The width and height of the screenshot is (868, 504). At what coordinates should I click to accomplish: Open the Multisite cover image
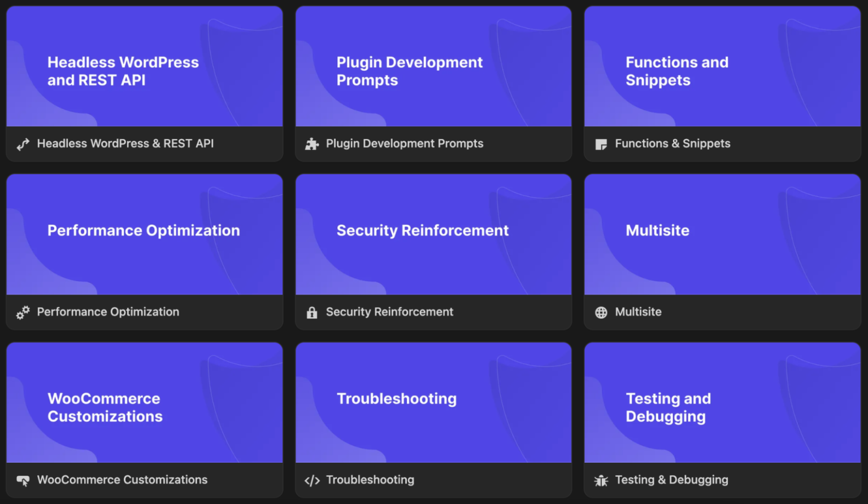722,234
